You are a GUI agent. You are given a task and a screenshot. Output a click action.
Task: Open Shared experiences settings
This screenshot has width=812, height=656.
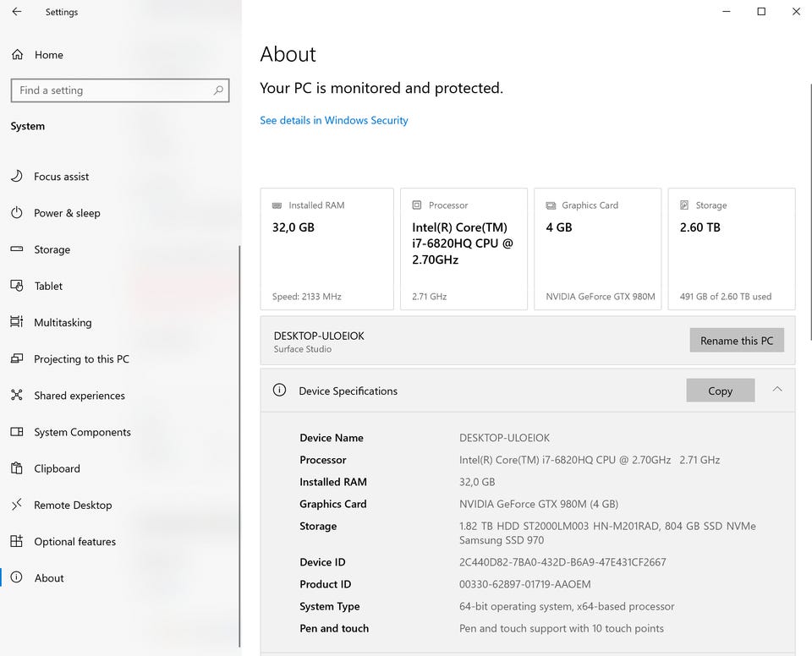pos(79,396)
